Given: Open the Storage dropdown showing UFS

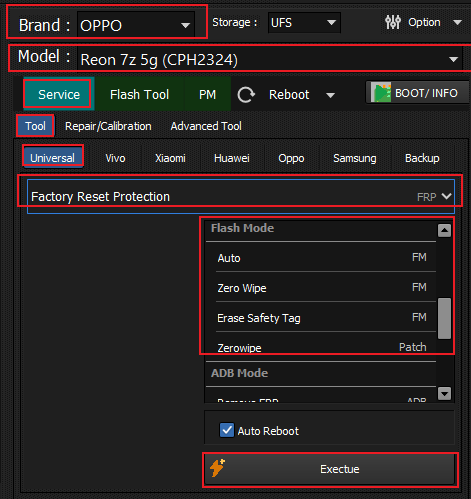Looking at the screenshot, I should click(304, 23).
